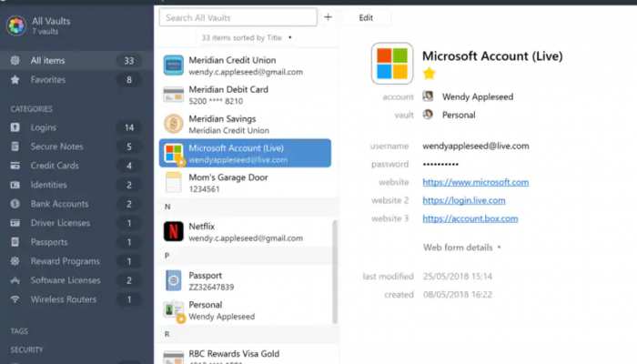Toggle the favorite star under item title
Screen dimensions: 637x364
click(429, 74)
